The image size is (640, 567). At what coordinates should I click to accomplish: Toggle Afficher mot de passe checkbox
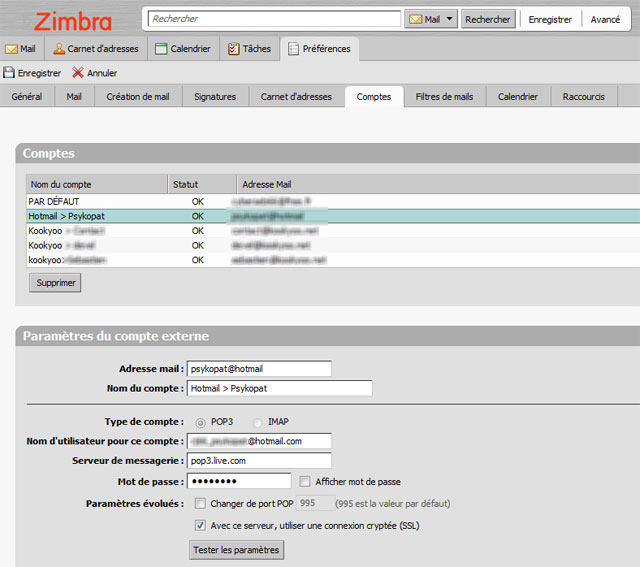pos(304,482)
